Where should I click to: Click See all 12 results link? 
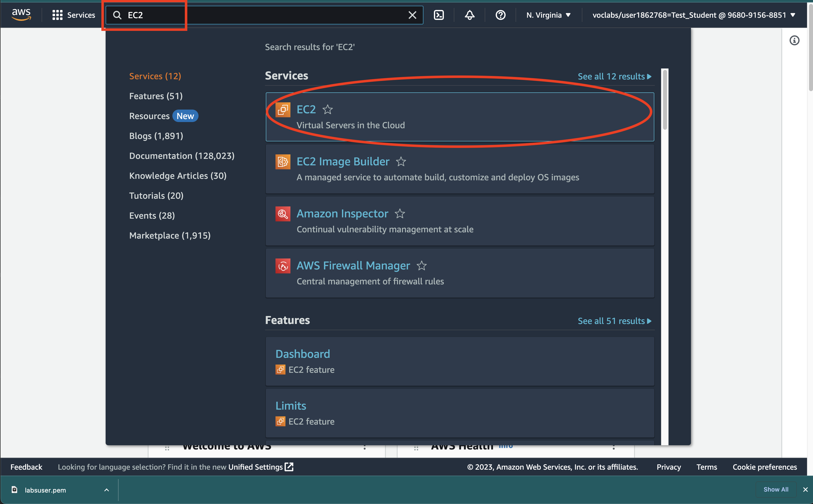click(614, 76)
